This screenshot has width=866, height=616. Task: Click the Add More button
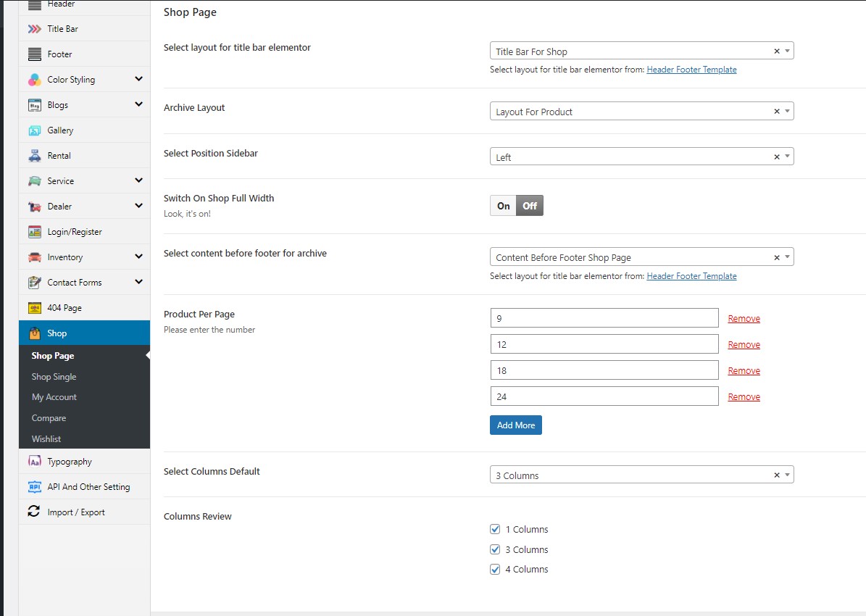tap(515, 425)
